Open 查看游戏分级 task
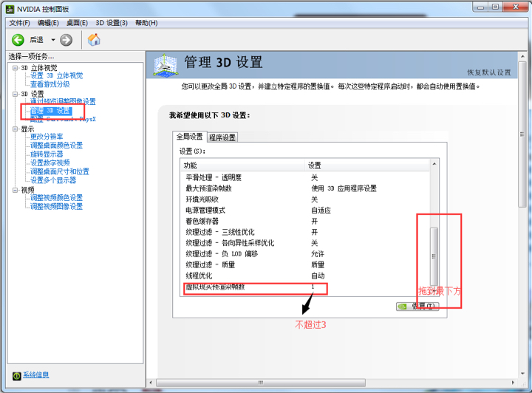 coord(50,84)
